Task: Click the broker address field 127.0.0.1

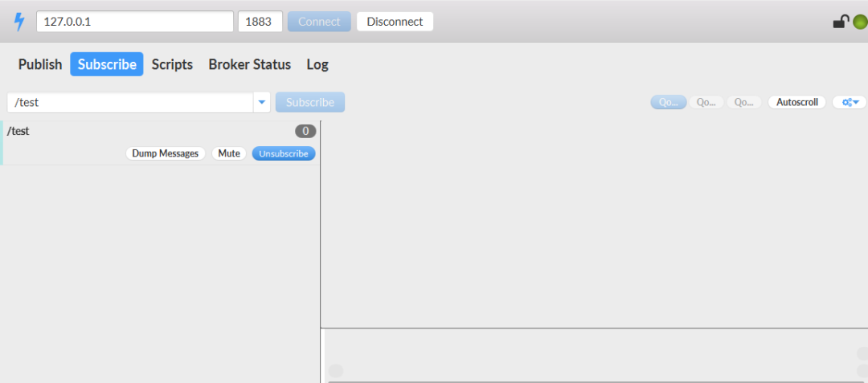Action: 135,22
